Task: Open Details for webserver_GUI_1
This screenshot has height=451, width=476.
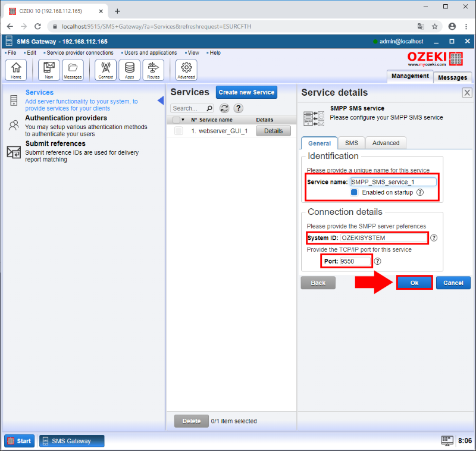Action: pos(273,131)
